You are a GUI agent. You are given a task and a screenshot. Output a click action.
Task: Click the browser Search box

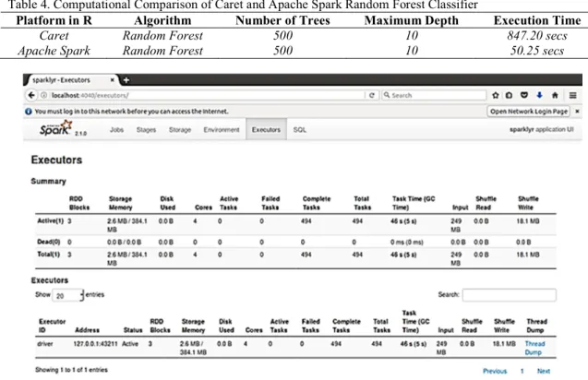[x=434, y=95]
